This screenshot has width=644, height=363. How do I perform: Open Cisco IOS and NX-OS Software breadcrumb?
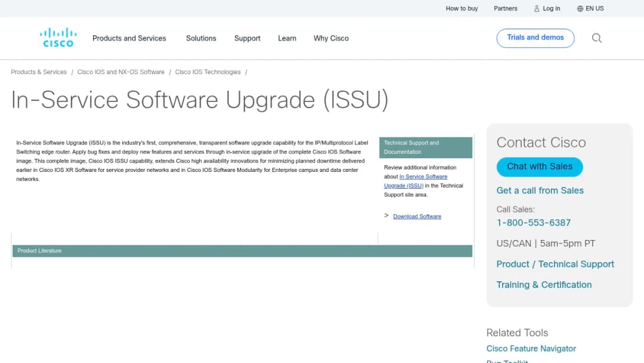click(x=120, y=72)
